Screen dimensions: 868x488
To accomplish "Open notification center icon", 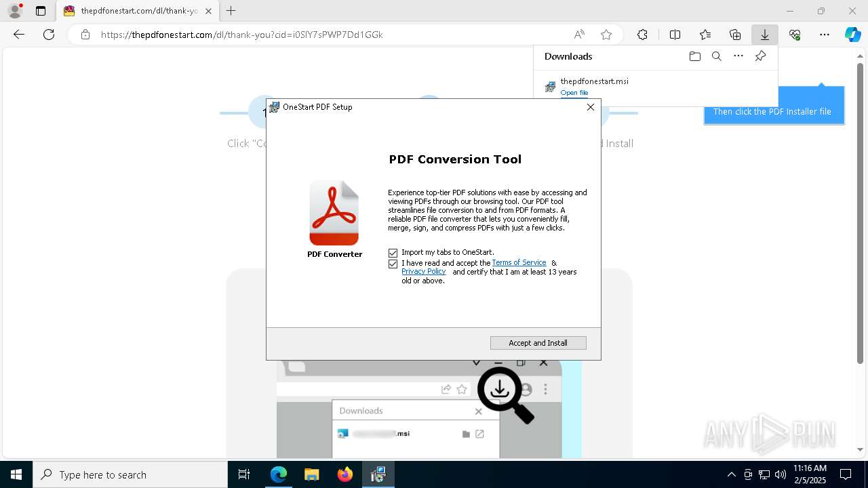I will click(x=846, y=474).
